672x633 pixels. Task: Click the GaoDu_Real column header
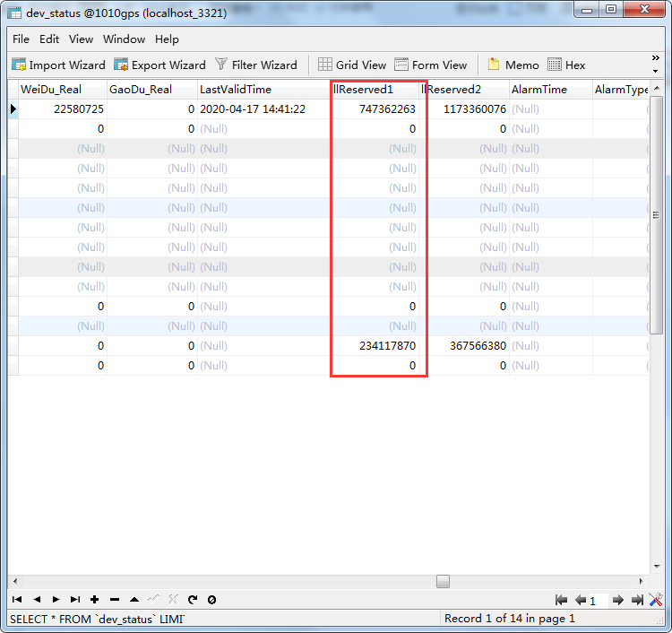pos(152,89)
